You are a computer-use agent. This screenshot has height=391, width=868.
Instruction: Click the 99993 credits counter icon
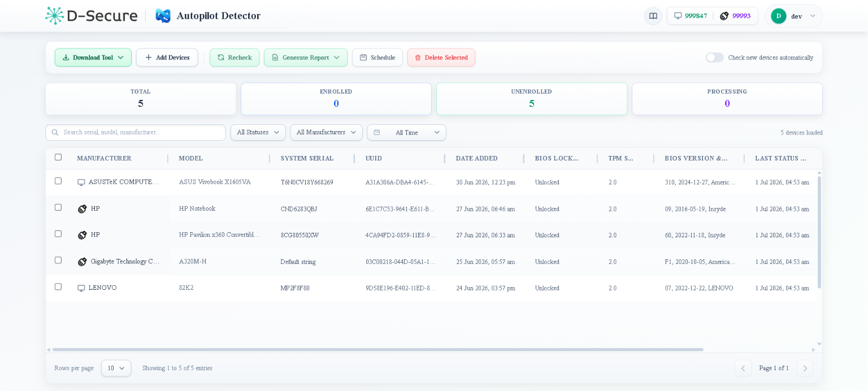click(724, 16)
